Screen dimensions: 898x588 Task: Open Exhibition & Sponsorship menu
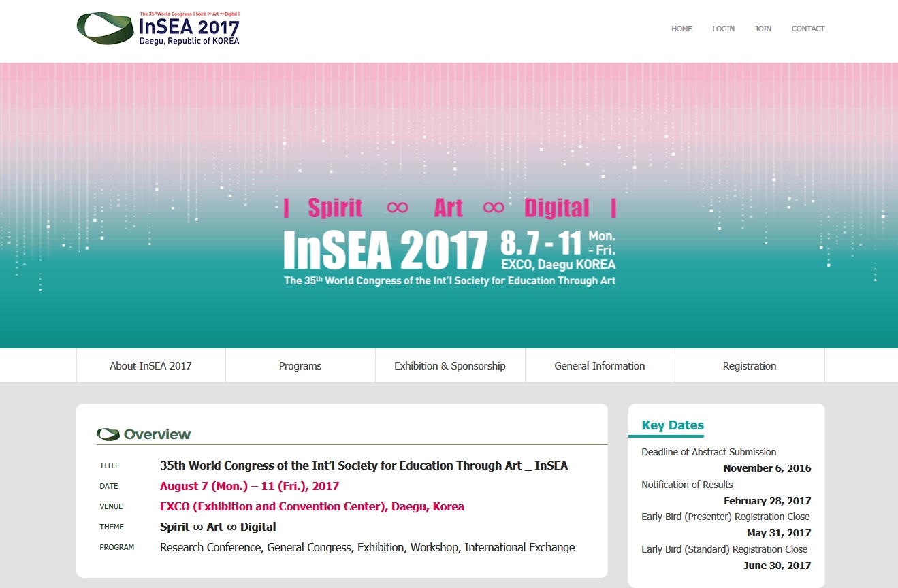pos(450,365)
